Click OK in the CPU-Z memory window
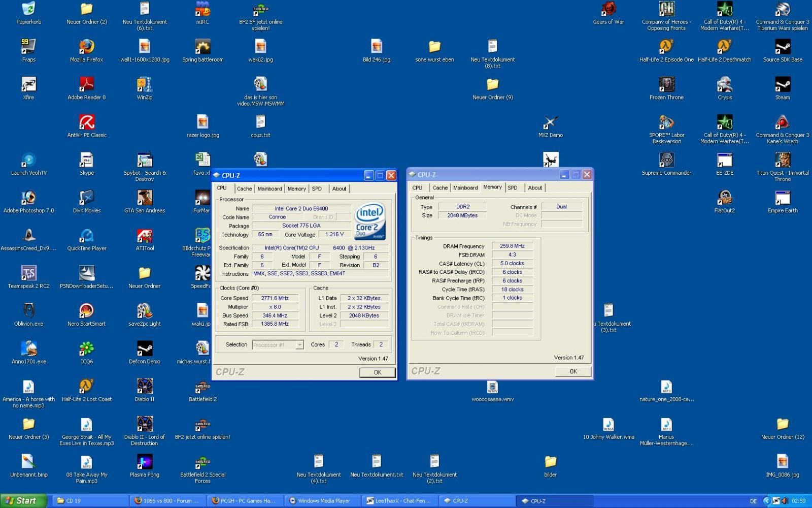Screen dimensions: 812x508 pyautogui.click(x=573, y=371)
